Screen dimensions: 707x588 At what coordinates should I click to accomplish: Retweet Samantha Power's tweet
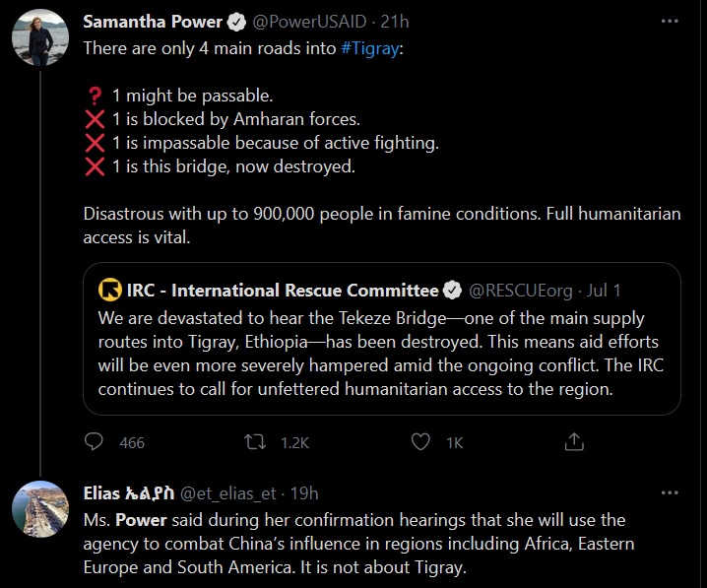[x=255, y=442]
